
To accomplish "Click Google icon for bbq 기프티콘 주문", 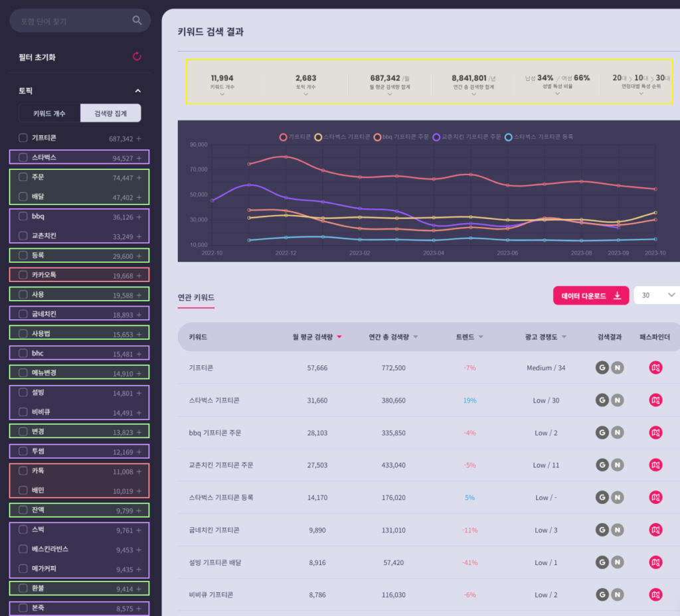I will [x=602, y=433].
